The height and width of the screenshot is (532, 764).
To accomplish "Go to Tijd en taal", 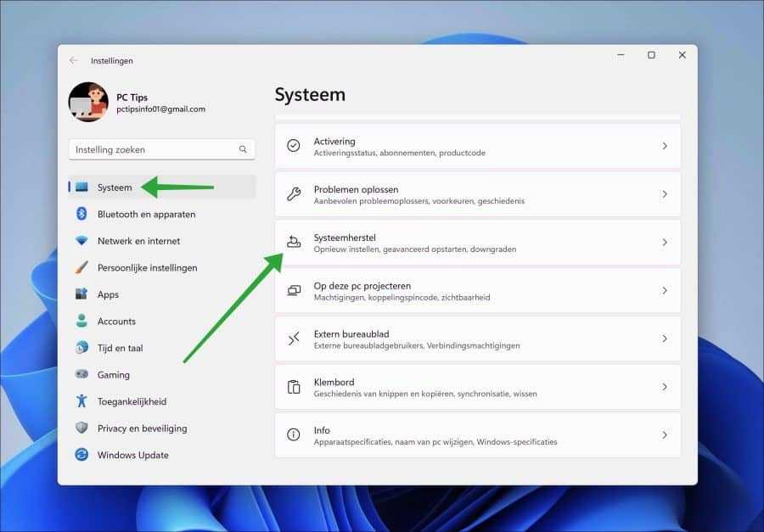I will click(x=161, y=348).
